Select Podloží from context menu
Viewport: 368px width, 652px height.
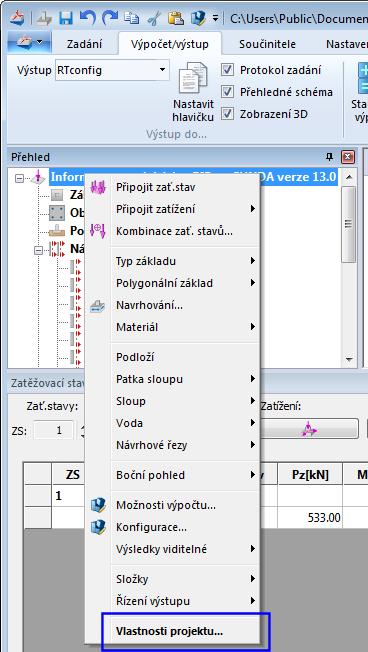(x=173, y=357)
